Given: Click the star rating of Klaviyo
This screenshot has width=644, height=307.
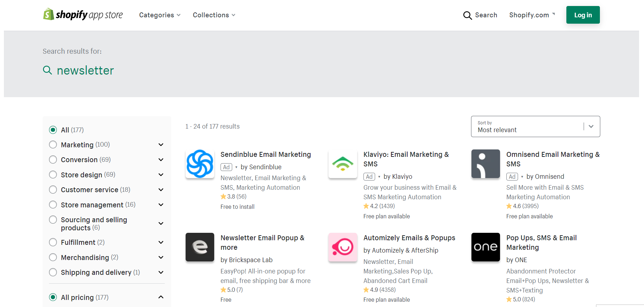Looking at the screenshot, I should (x=379, y=206).
